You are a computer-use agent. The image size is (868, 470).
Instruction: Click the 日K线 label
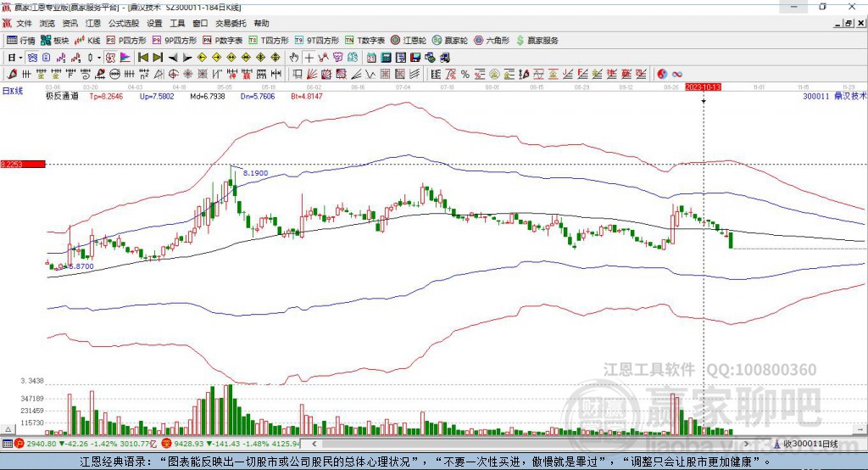click(x=13, y=91)
